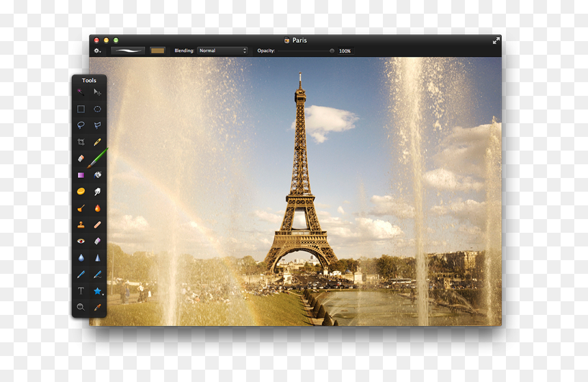The image size is (588, 382).
Task: Open the star Shape tool menu
Action: 98,291
